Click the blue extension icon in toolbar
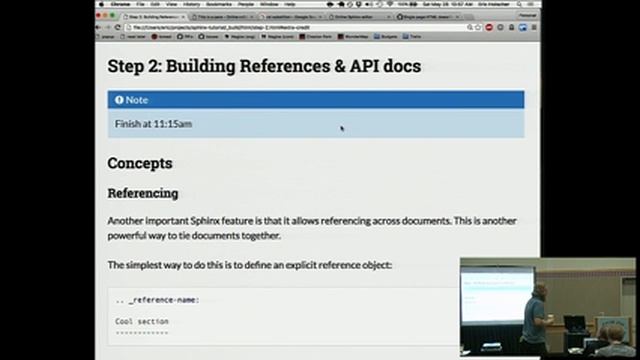Image resolution: width=640 pixels, height=360 pixels. click(x=522, y=27)
